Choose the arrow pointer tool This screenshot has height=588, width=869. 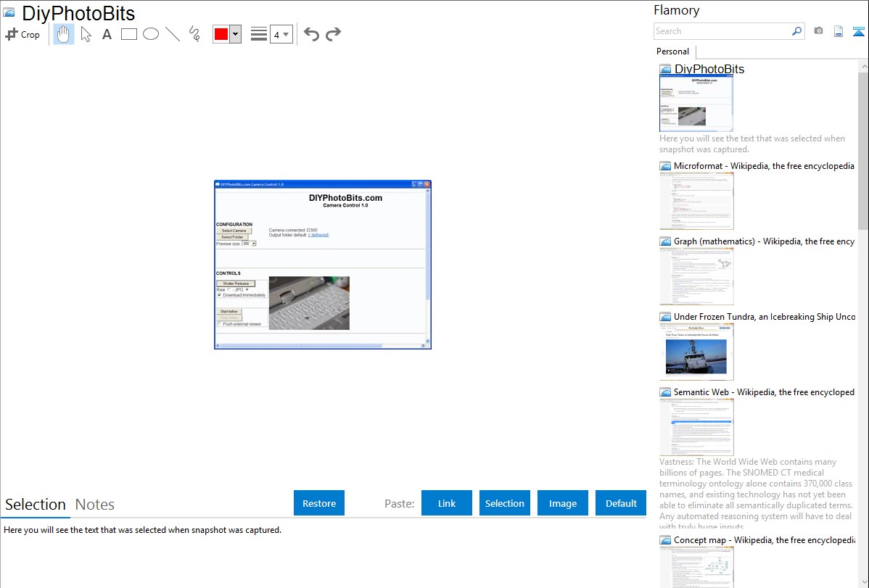click(x=86, y=34)
